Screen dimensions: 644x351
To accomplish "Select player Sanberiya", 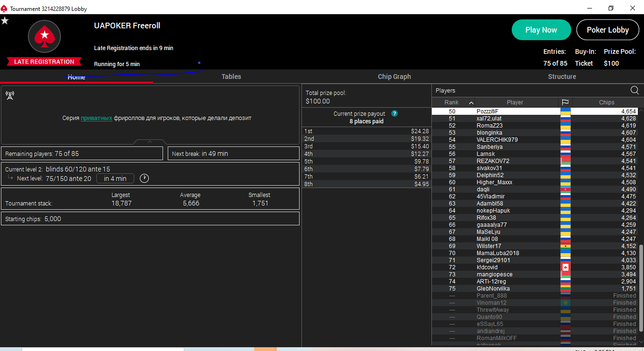I will pyautogui.click(x=534, y=147).
